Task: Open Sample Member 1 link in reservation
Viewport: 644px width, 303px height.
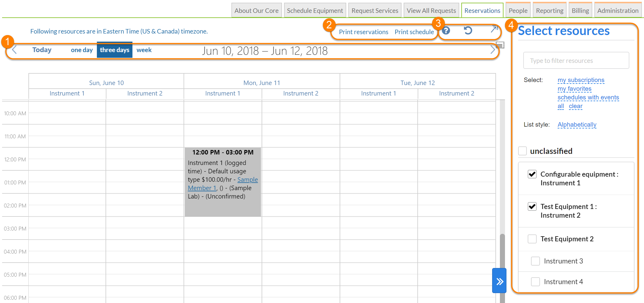Action: click(247, 180)
